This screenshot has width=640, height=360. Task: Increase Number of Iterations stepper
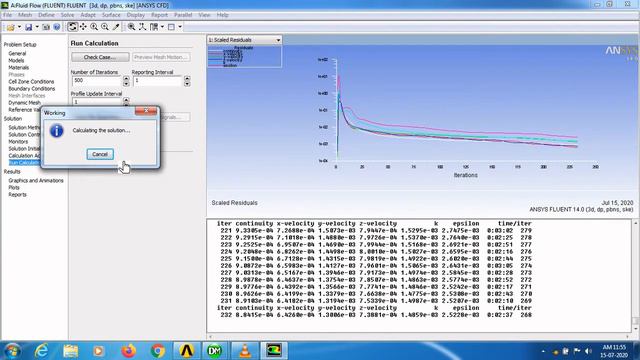click(126, 78)
